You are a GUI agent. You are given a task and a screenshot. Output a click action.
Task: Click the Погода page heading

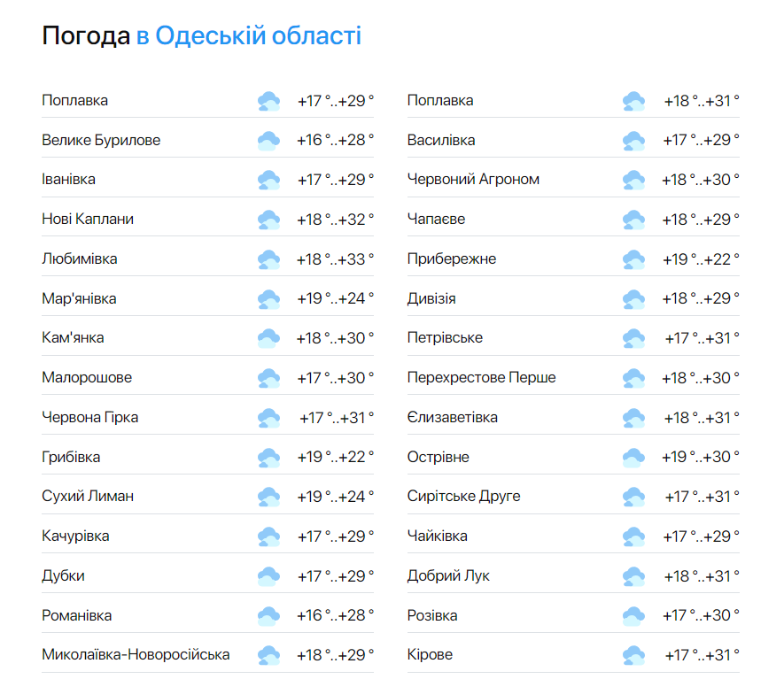[85, 35]
